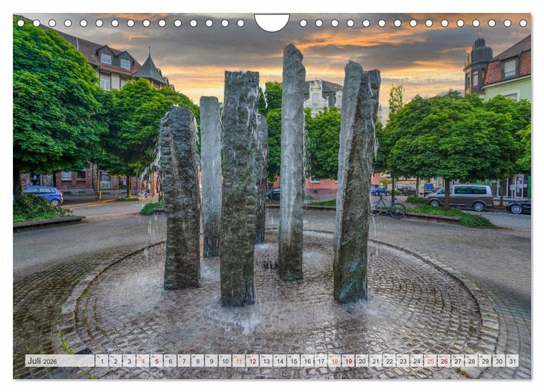Select red Sunday day 26

(x=444, y=361)
